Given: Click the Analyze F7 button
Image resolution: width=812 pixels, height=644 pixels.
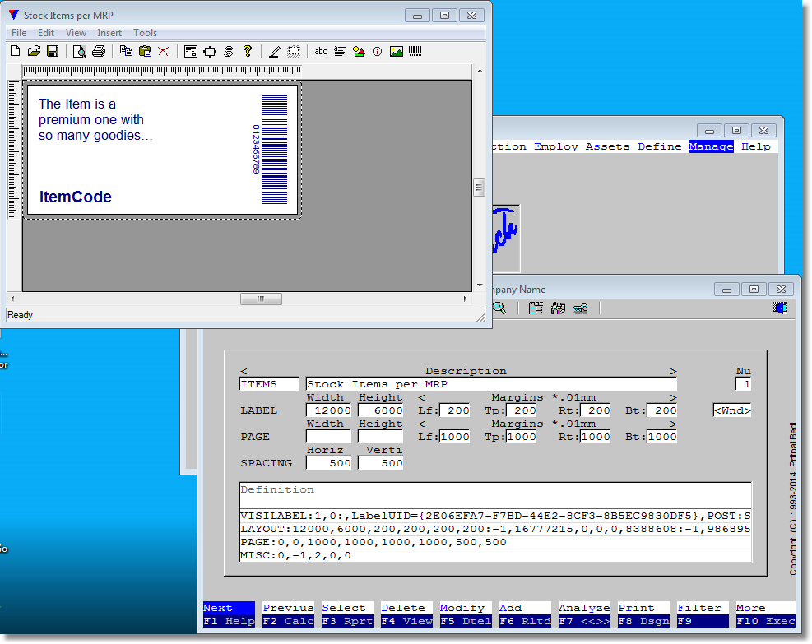Looking at the screenshot, I should click(x=584, y=613).
